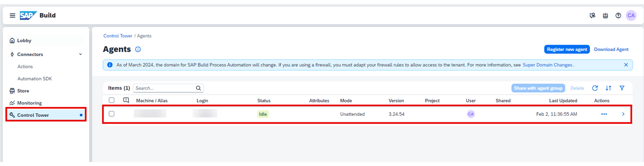Open agent details with the row chevron
Viewport: 644px width, 166px height.
(623, 114)
